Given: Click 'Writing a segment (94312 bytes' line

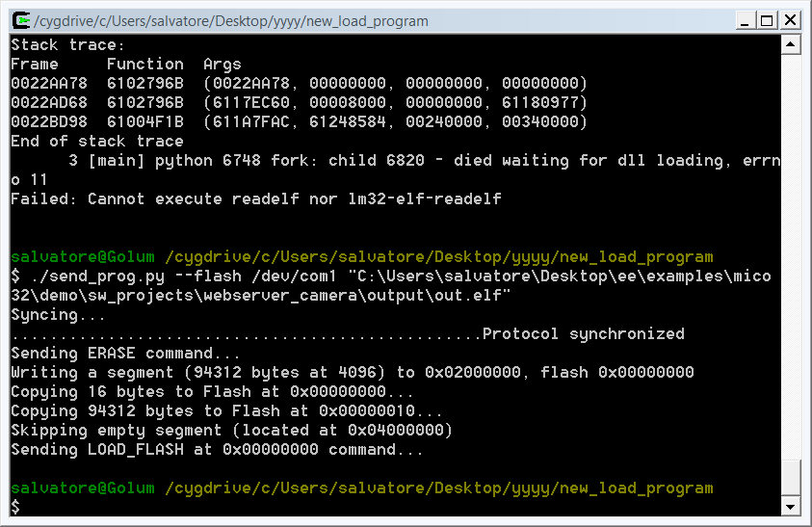Looking at the screenshot, I should pos(353,373).
